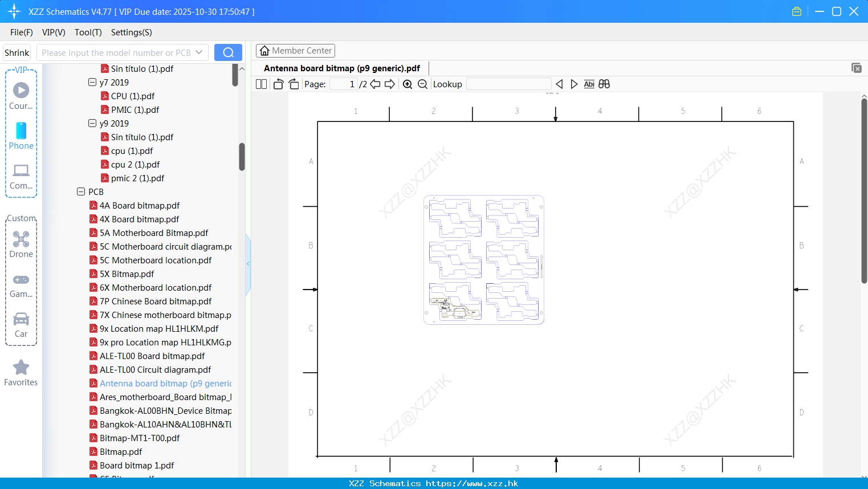This screenshot has width=868, height=489.
Task: Open 6X Motherboard location.pdf
Action: [156, 287]
